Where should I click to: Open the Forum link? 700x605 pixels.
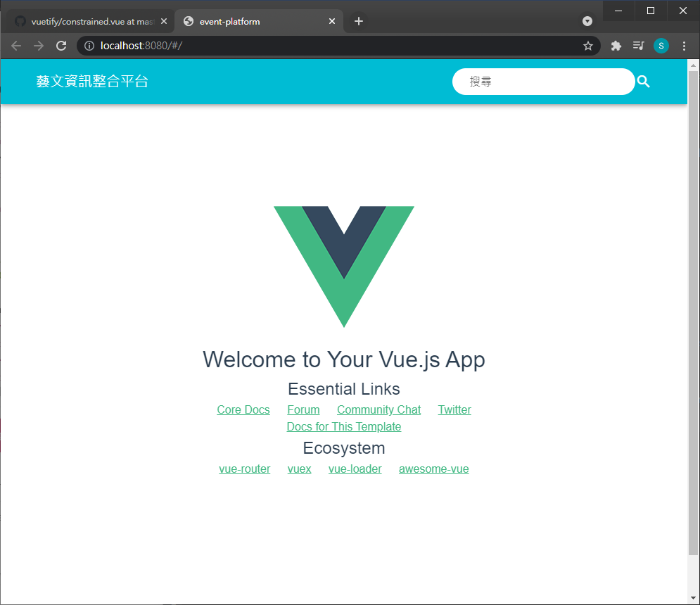pyautogui.click(x=304, y=409)
